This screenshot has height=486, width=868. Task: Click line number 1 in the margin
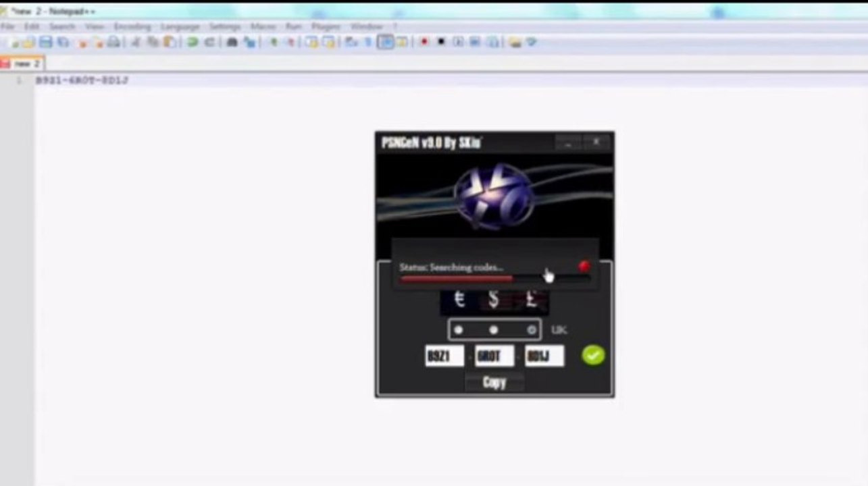[x=19, y=80]
